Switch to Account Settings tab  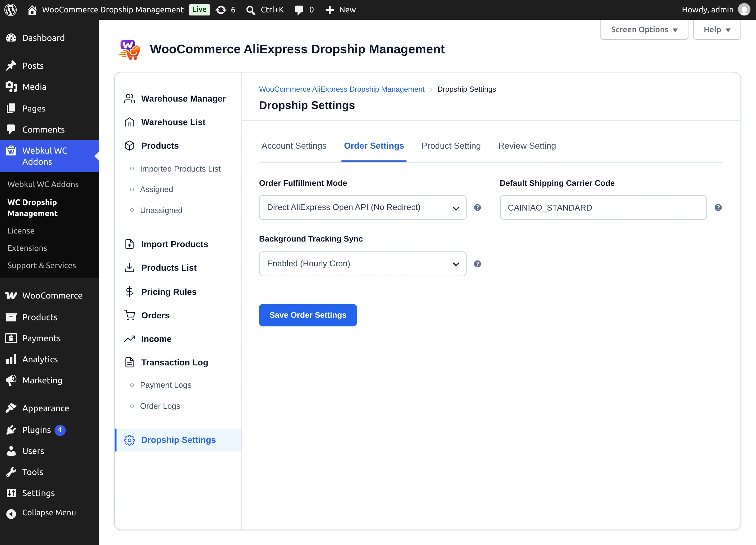click(294, 146)
